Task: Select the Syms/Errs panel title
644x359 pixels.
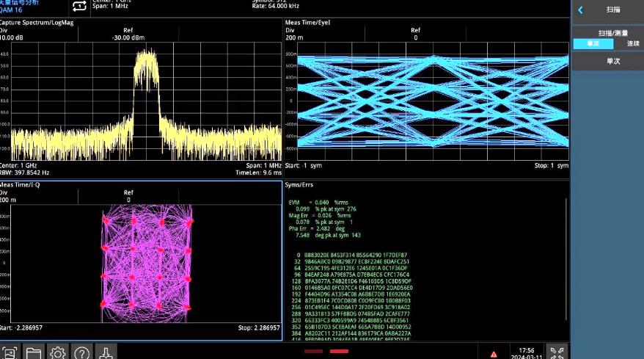Action: pos(299,184)
